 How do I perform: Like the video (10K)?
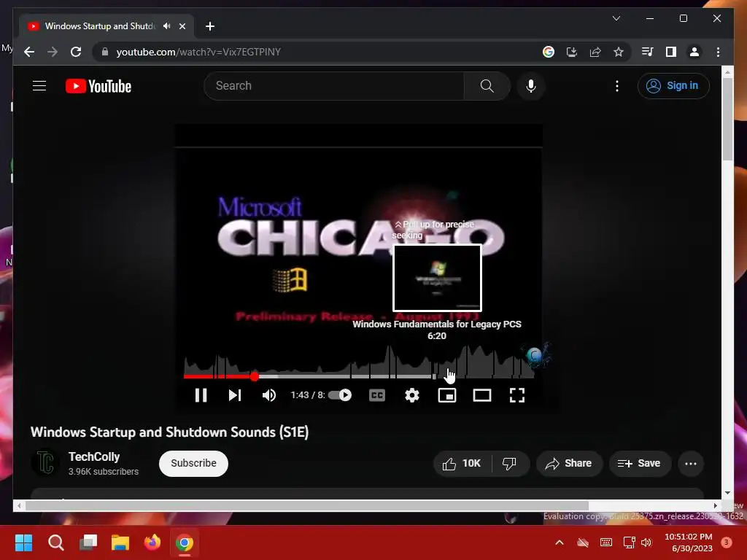pos(462,464)
